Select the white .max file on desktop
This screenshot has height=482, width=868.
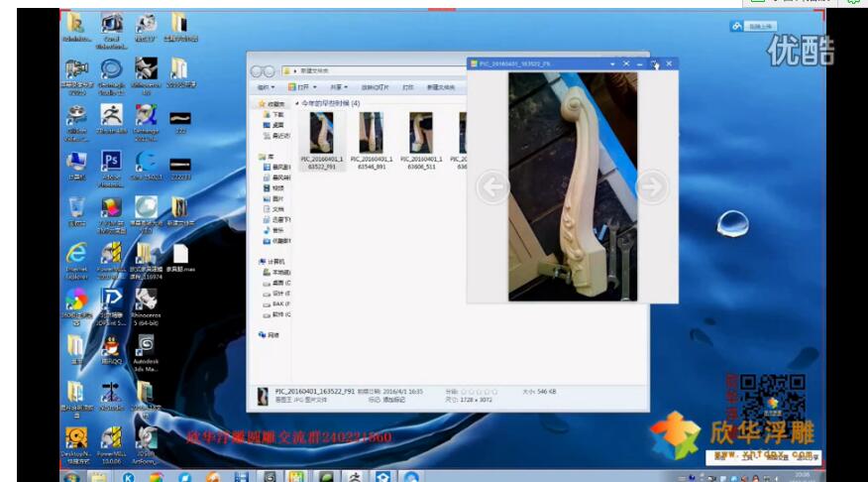tap(180, 258)
